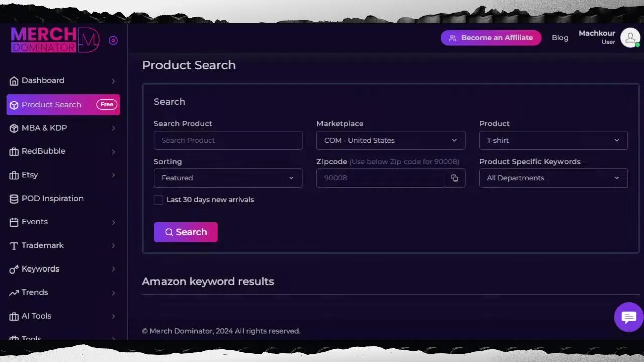Viewport: 644px width, 362px height.
Task: Click the Trends arrow icon
Action: 14,293
